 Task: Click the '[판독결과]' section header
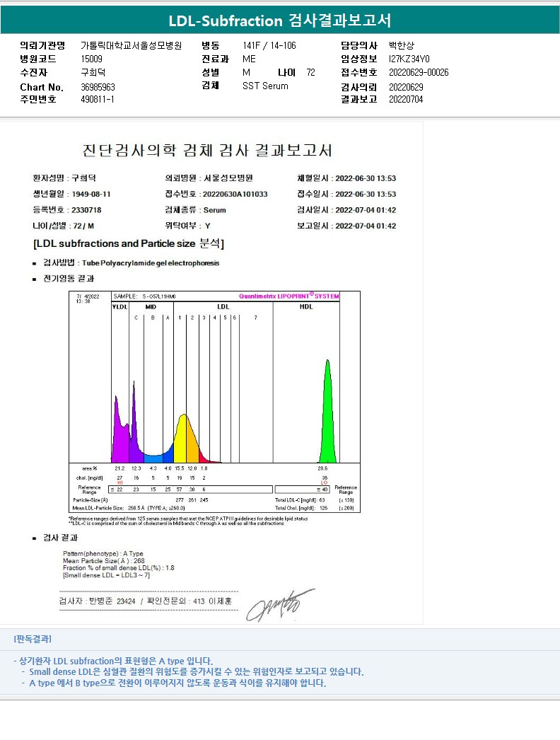pyautogui.click(x=33, y=639)
